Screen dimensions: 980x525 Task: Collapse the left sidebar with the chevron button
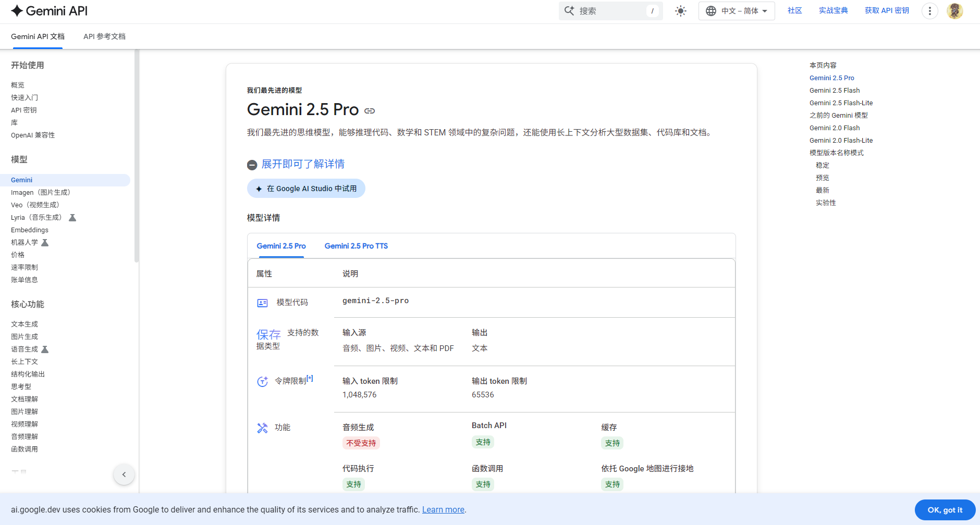click(124, 474)
